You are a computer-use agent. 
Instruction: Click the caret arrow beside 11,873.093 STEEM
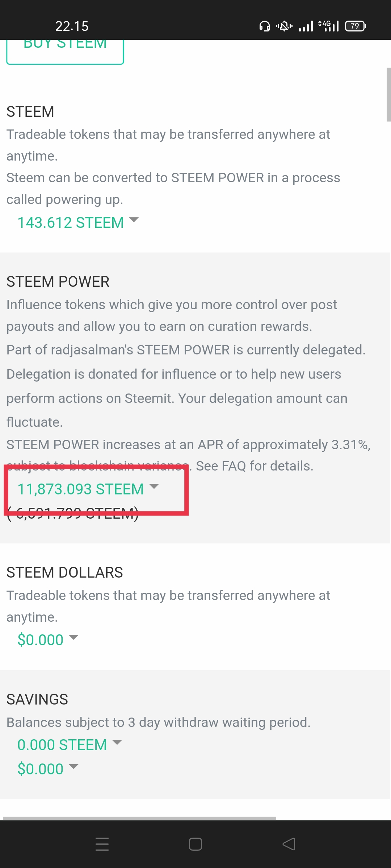pos(154,486)
